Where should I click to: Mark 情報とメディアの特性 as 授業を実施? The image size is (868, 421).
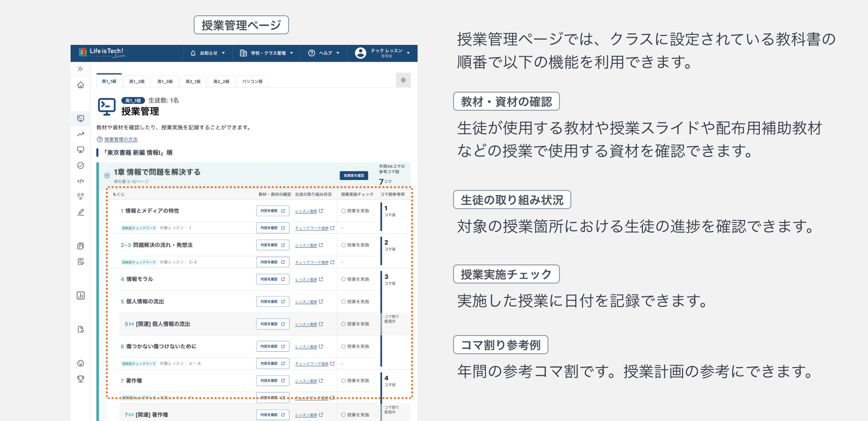pyautogui.click(x=355, y=211)
